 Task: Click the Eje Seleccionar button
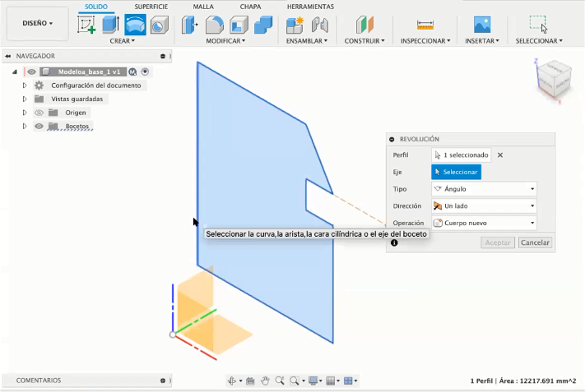click(x=457, y=172)
